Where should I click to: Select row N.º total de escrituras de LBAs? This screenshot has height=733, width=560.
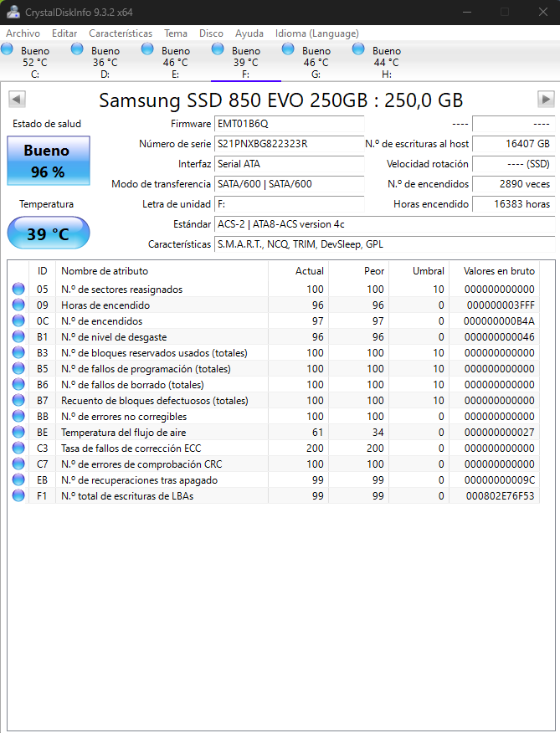click(x=274, y=495)
